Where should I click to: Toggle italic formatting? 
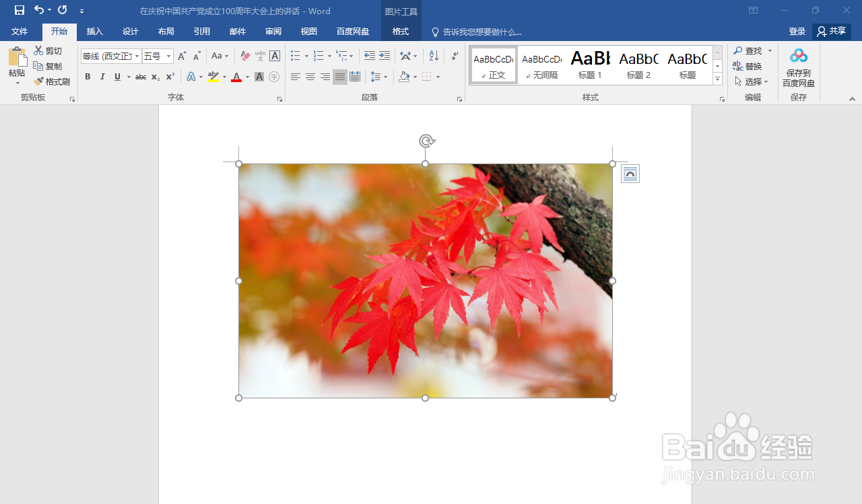[x=102, y=77]
